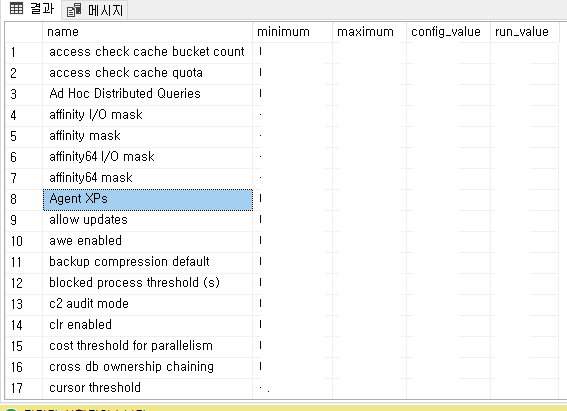Switch to the 결과 results tab

pos(32,9)
